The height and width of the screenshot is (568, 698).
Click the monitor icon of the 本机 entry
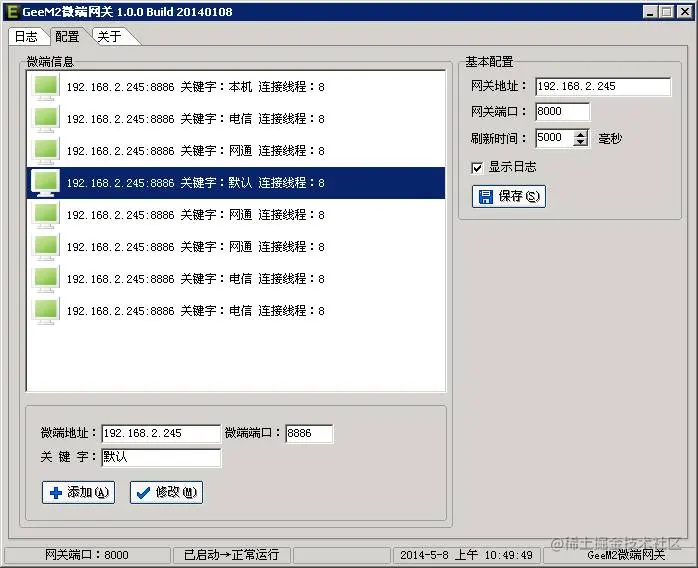[45, 87]
